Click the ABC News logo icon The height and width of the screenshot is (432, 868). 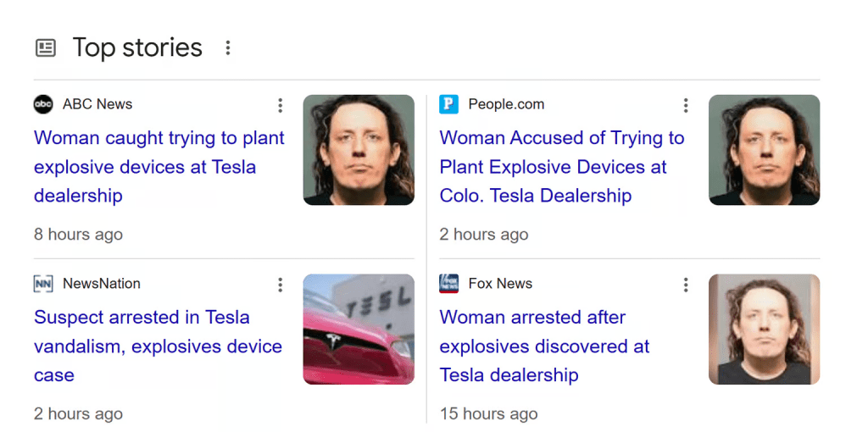(x=43, y=104)
